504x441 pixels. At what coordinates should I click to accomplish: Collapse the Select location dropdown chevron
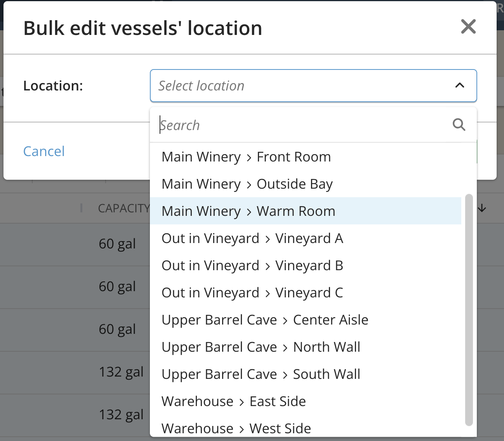tap(460, 85)
